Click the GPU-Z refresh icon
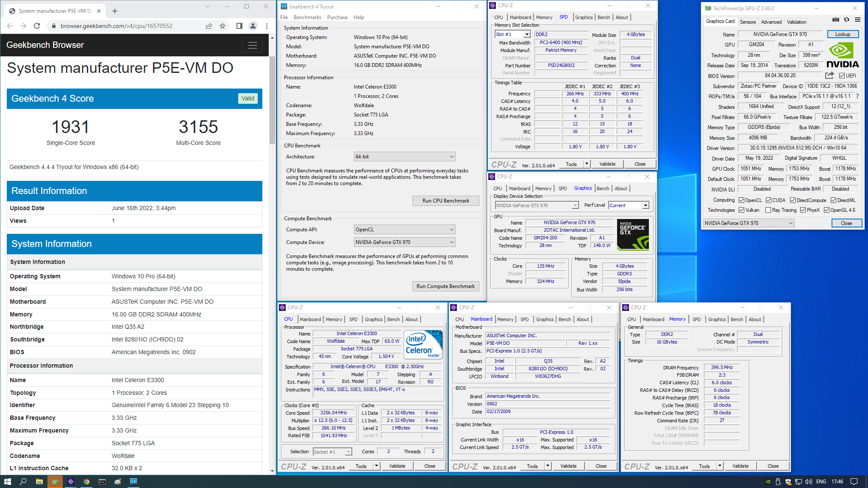Screen dimensions: 868x488 click(846, 19)
